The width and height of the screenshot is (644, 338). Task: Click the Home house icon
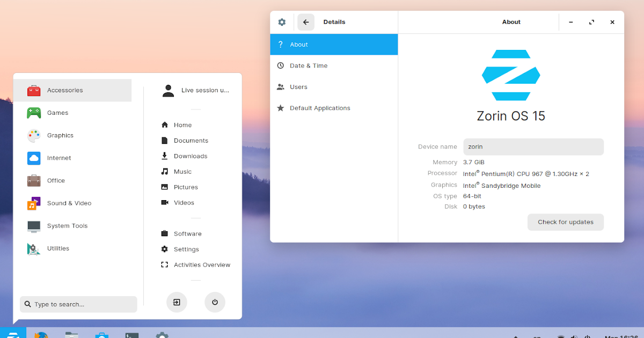165,125
